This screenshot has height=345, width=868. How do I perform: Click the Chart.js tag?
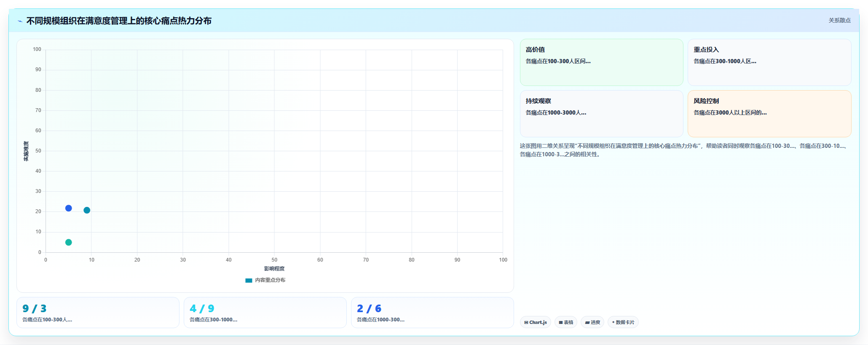click(536, 322)
